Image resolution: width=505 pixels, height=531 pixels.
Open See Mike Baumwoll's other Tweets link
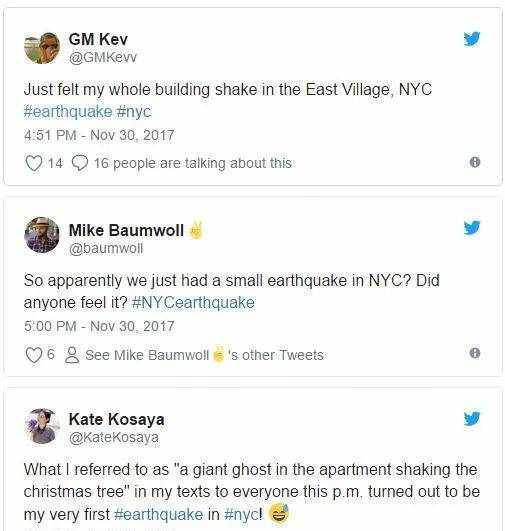coord(204,355)
